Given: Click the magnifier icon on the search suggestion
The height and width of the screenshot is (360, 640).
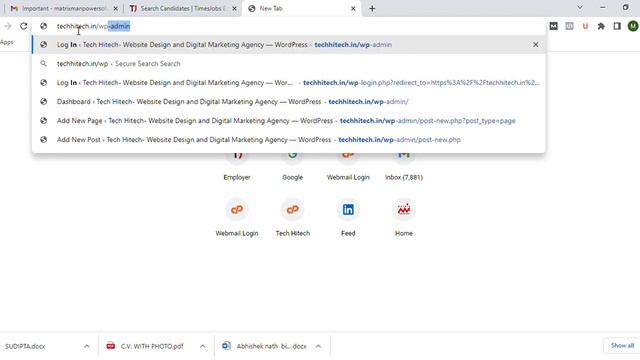Looking at the screenshot, I should pyautogui.click(x=43, y=64).
